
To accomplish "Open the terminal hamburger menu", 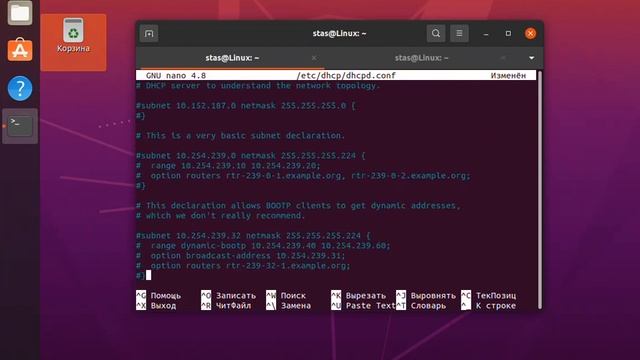I will point(459,33).
